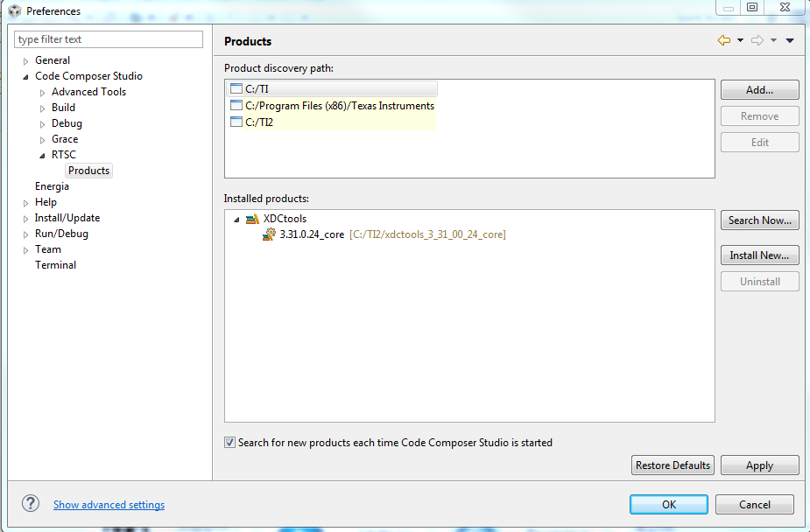The height and width of the screenshot is (532, 810).
Task: Toggle the C:/TI2 discovery path checkbox
Action: coord(236,122)
